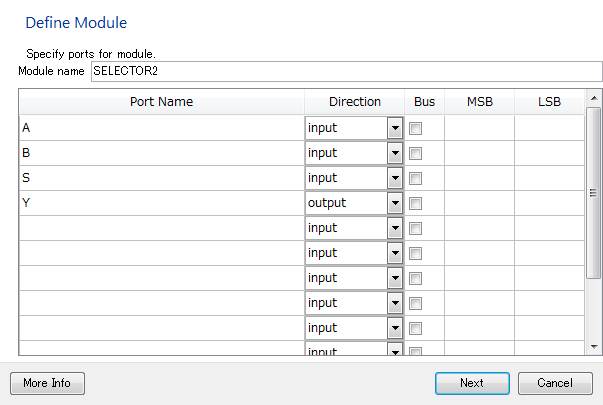Viewport: 603px width, 405px height.
Task: Select the empty port name cell below Y
Action: click(x=162, y=228)
